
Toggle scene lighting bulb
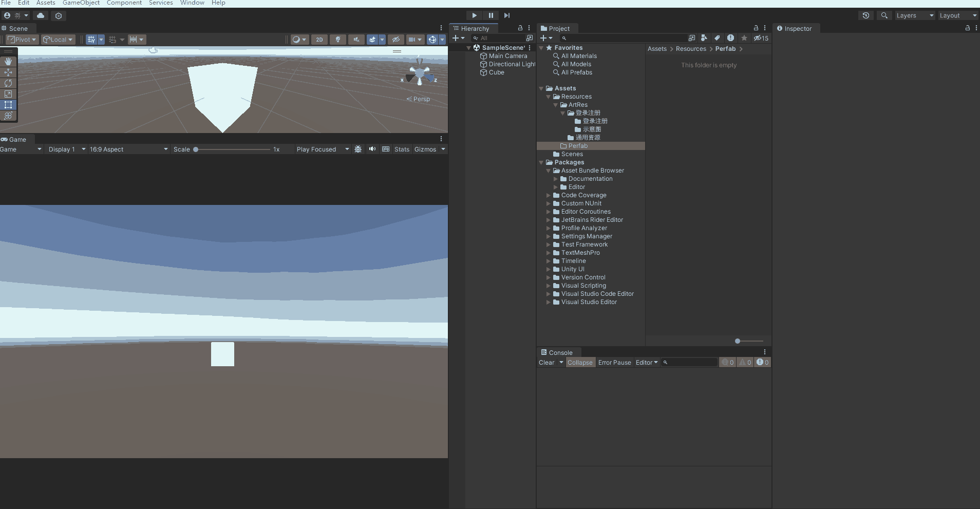click(337, 40)
